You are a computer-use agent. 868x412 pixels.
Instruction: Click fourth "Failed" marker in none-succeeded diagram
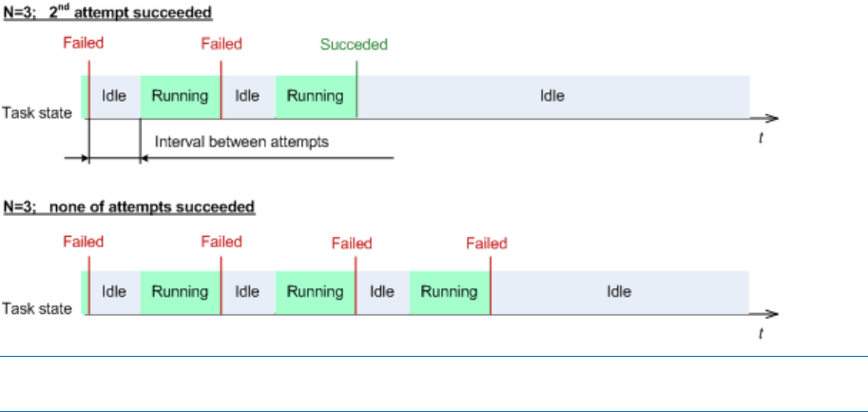point(487,244)
